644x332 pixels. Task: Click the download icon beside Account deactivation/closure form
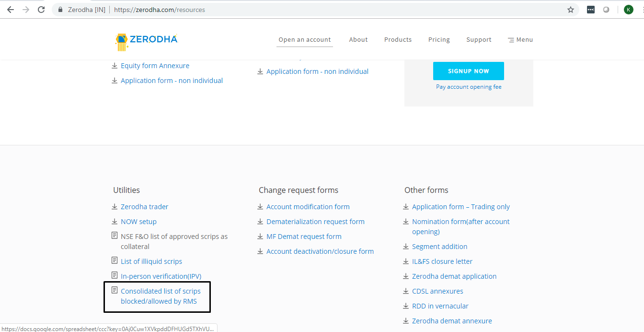(260, 251)
